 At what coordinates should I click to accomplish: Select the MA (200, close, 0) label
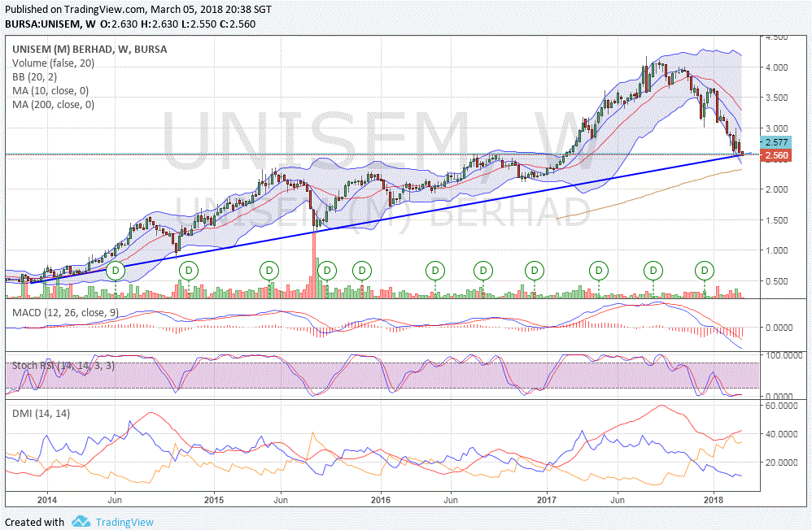point(54,105)
